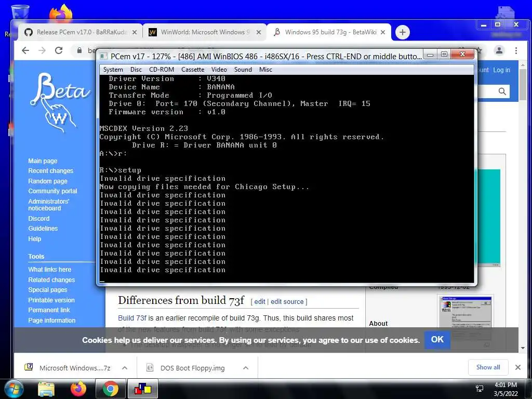Image resolution: width=532 pixels, height=399 pixels.
Task: Click the Chrome page vertical scrollbar
Action: 523,85
